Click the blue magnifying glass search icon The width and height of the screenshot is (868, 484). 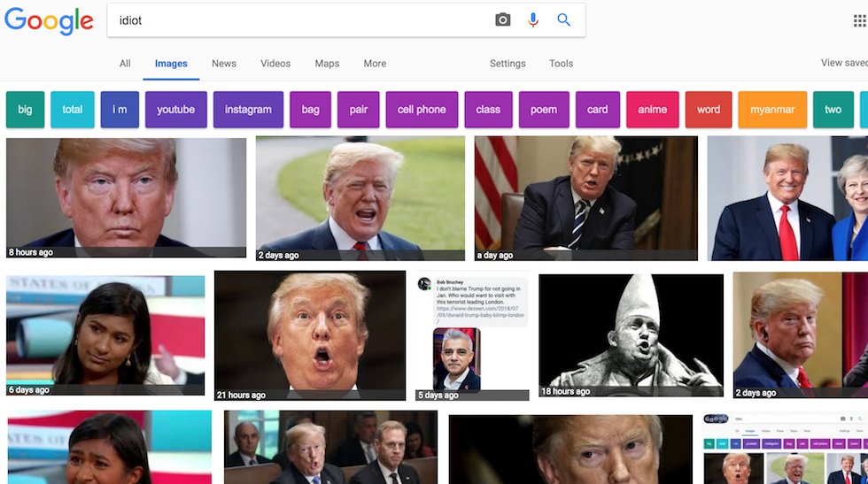click(563, 20)
